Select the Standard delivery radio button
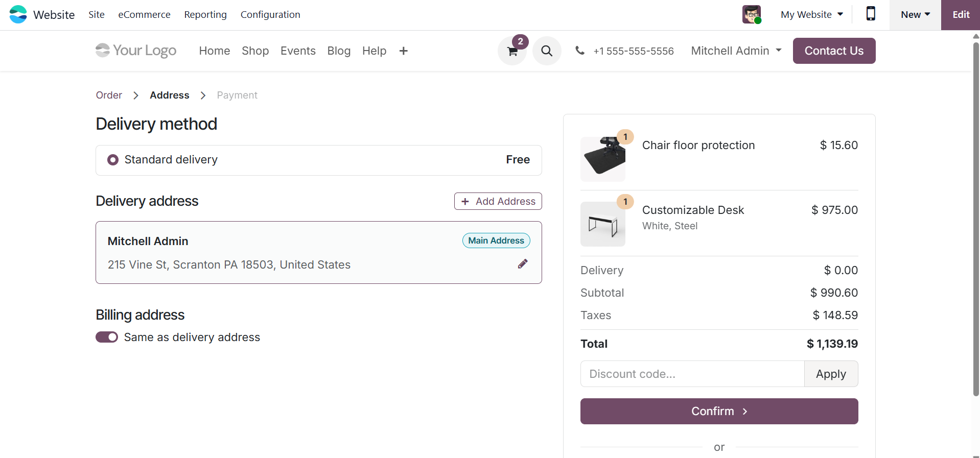Screen dimensions: 980x458 [x=113, y=160]
